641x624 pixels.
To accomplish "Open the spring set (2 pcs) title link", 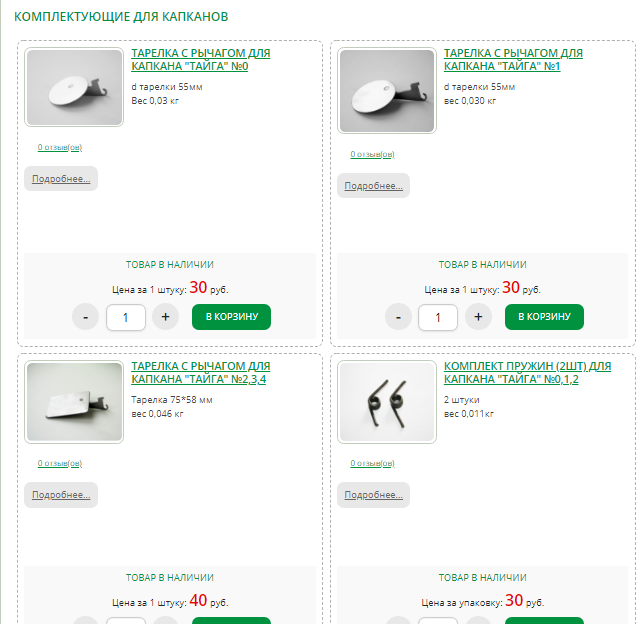I will [x=526, y=373].
